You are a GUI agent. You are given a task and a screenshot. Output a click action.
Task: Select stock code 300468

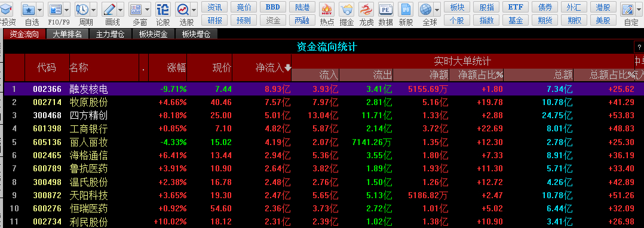47,116
